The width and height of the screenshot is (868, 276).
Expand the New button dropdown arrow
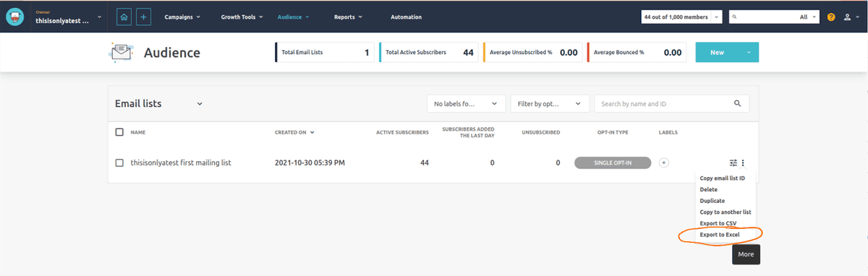click(x=749, y=52)
